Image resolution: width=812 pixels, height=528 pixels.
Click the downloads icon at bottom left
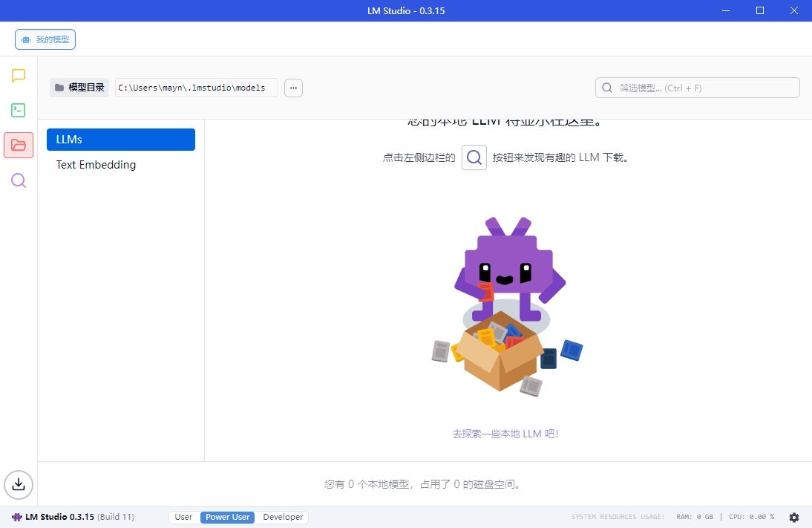click(18, 485)
